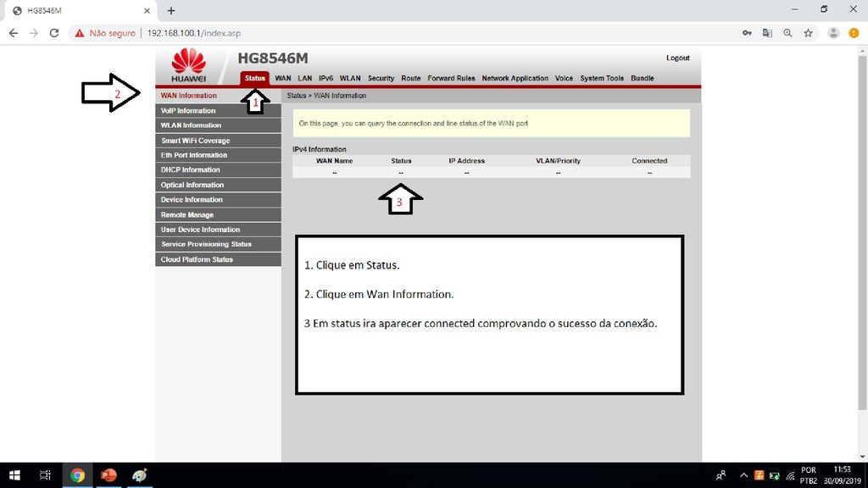The width and height of the screenshot is (868, 488).
Task: Open Smart WiFi Coverage in the sidebar
Action: pos(218,140)
